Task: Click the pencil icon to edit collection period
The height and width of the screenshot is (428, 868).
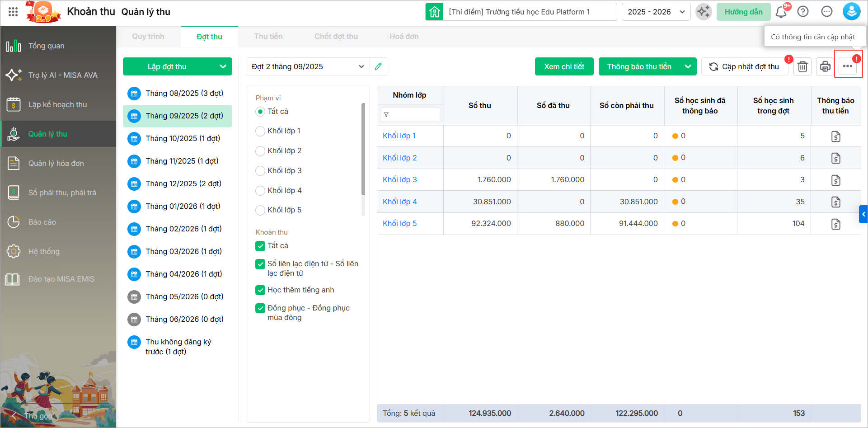Action: point(378,66)
